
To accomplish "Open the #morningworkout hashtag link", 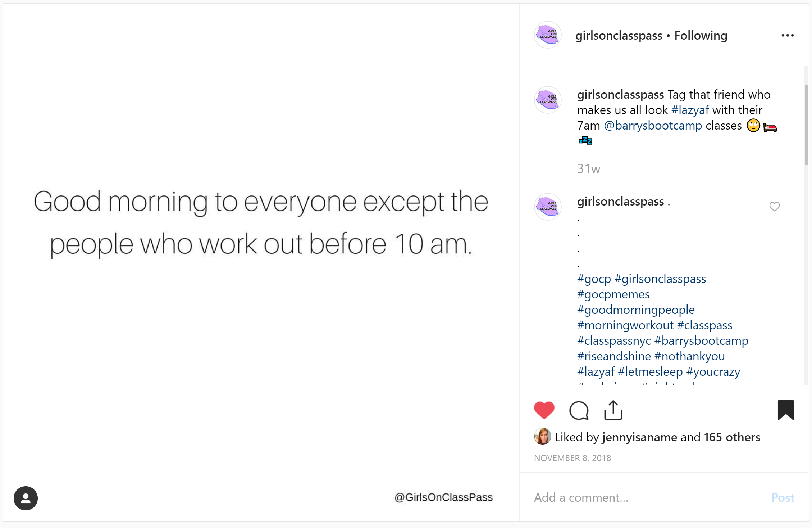I will coord(625,325).
